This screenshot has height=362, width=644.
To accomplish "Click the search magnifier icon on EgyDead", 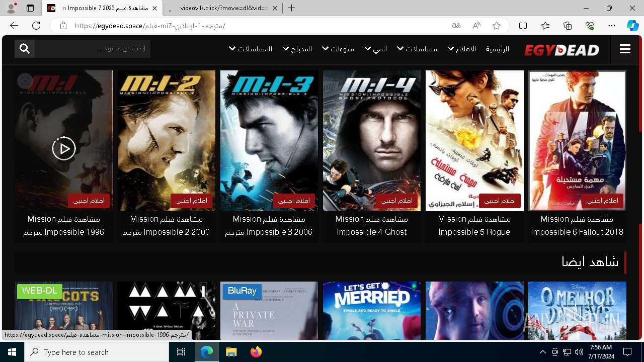I will (x=25, y=49).
